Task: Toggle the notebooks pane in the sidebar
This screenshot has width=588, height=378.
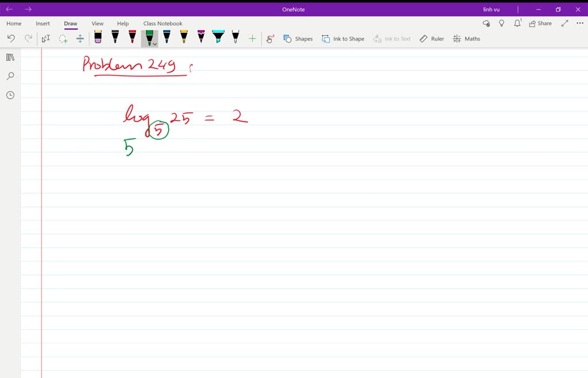Action: [x=10, y=57]
